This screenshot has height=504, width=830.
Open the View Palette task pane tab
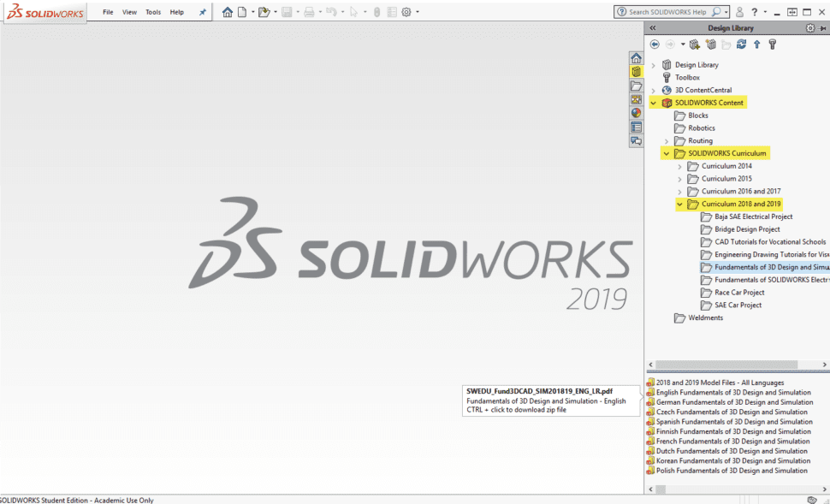tap(637, 99)
